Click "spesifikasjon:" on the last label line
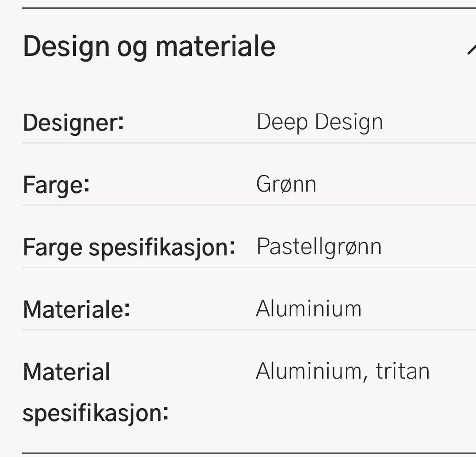Image resolution: width=476 pixels, height=457 pixels. (96, 412)
